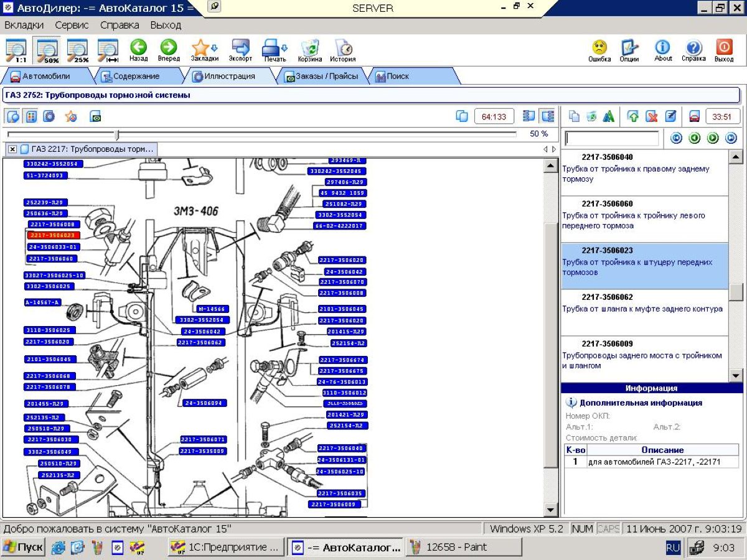747x560 pixels.
Task: Click the red X delete icon
Action: pos(652,116)
